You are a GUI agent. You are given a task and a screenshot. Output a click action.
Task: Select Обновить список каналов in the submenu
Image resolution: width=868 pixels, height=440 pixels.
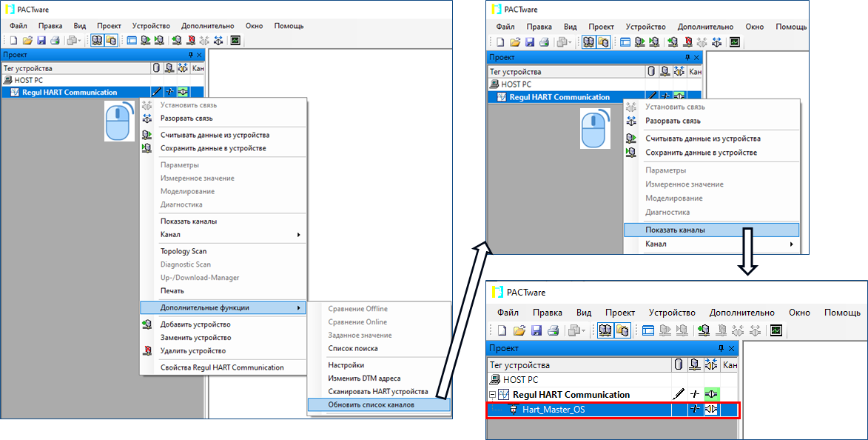tap(371, 404)
